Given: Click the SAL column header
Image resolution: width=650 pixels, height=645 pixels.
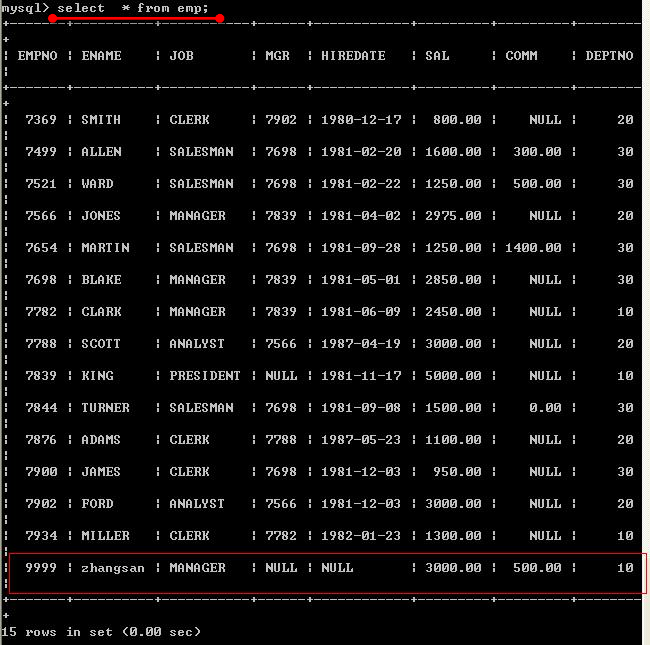Looking at the screenshot, I should (437, 56).
